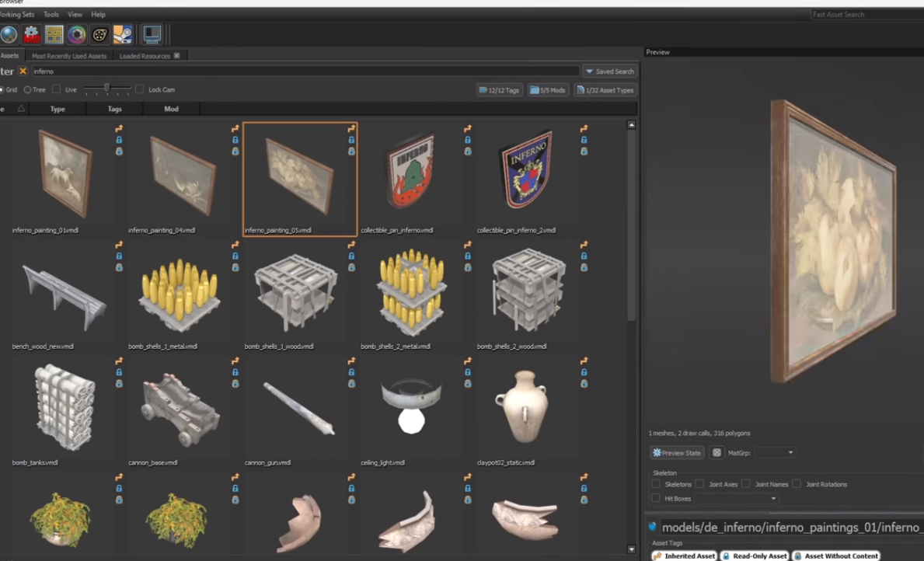
Task: Adjust the thumbnail size slider
Action: tap(106, 89)
